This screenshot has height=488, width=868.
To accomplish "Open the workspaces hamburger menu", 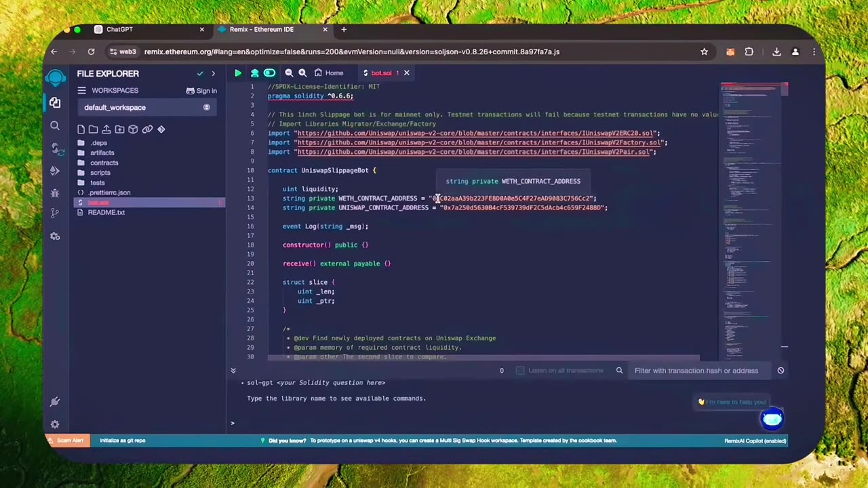I will (81, 90).
